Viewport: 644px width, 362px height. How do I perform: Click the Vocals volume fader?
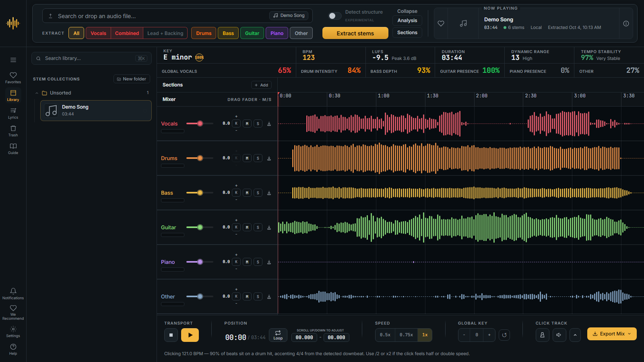tap(200, 123)
